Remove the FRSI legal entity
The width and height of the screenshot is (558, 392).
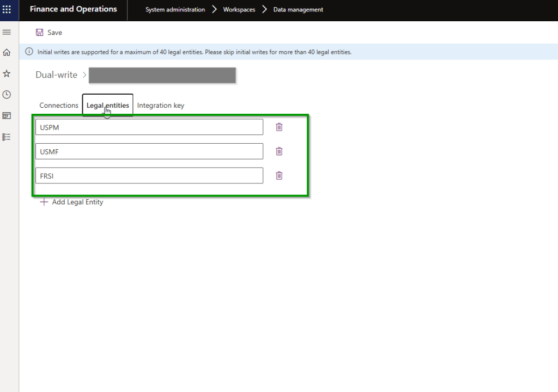coord(279,175)
